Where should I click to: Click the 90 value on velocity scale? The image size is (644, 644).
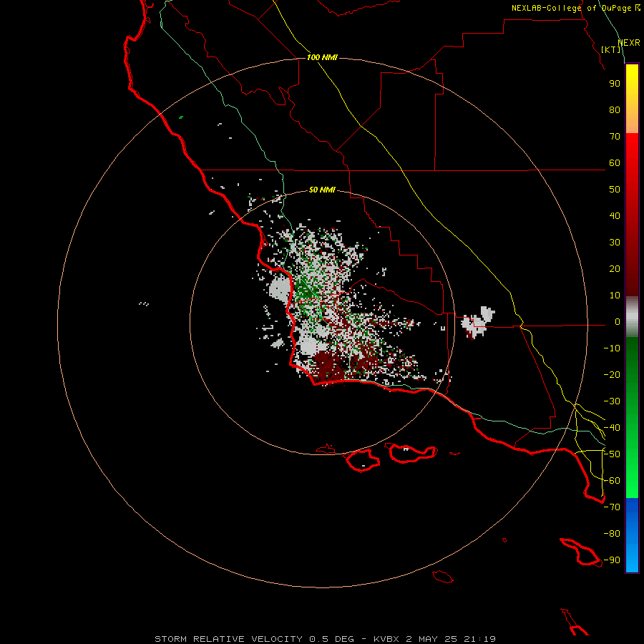pyautogui.click(x=615, y=84)
